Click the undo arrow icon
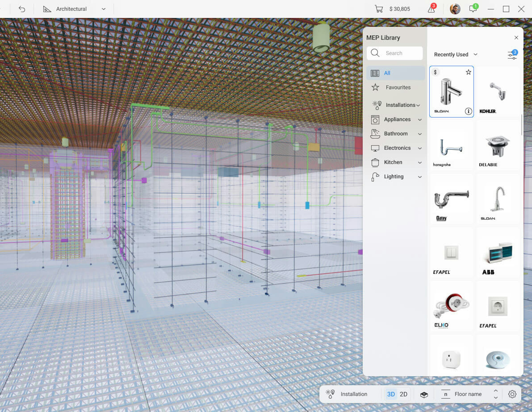This screenshot has width=532, height=412. coord(22,9)
